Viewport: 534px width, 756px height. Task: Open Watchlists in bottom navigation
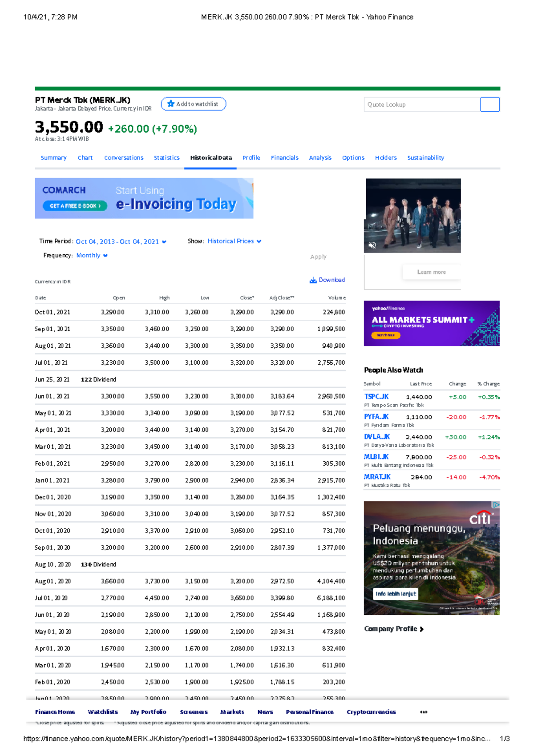[x=103, y=712]
